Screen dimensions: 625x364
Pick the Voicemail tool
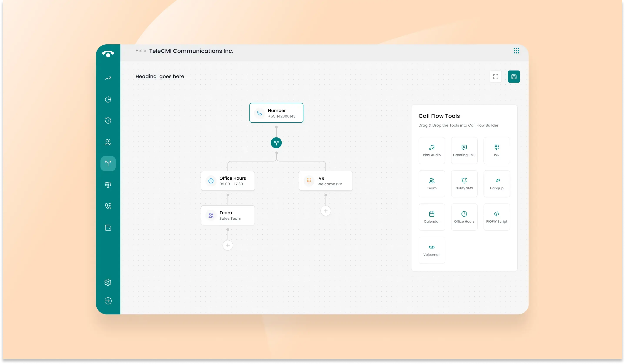coord(431,250)
